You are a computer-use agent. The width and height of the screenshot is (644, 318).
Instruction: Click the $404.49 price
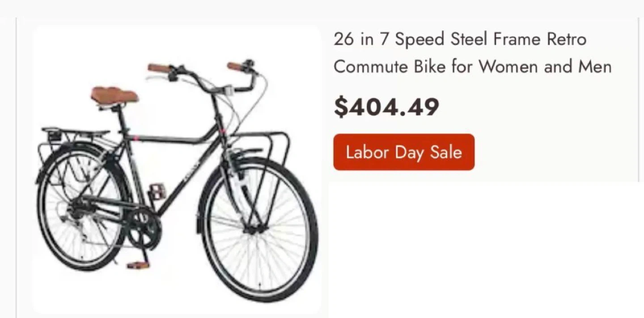point(386,107)
